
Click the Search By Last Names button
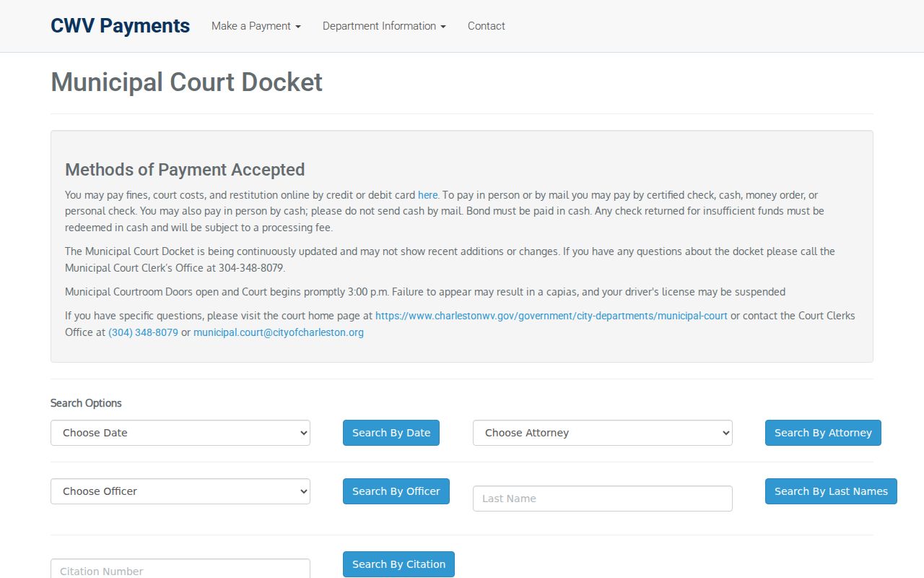831,491
